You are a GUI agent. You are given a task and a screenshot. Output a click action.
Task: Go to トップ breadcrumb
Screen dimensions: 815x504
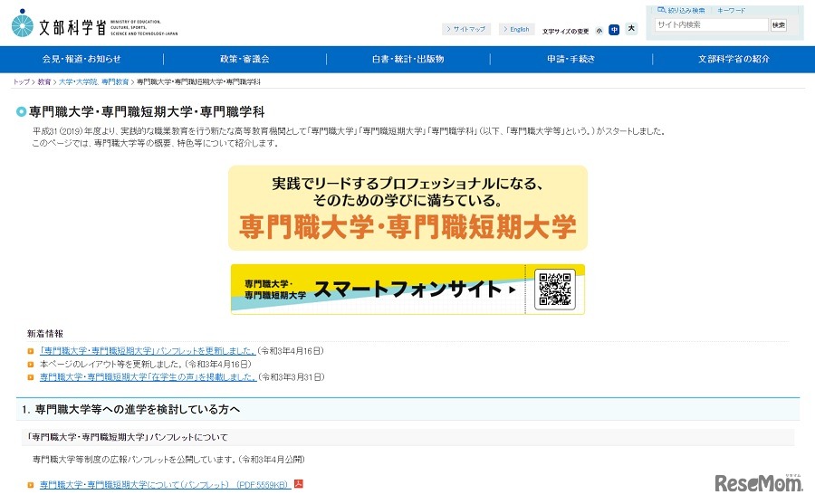[22, 82]
